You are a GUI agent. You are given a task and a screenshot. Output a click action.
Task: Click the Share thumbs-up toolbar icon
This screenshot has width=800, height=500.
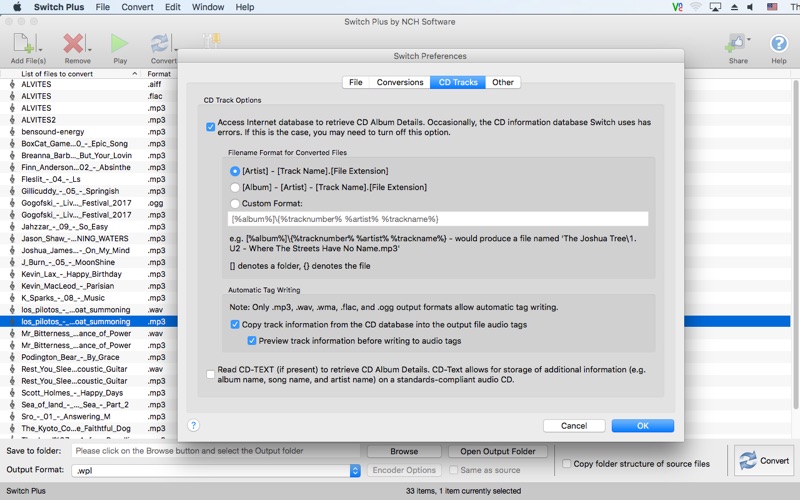coord(735,43)
